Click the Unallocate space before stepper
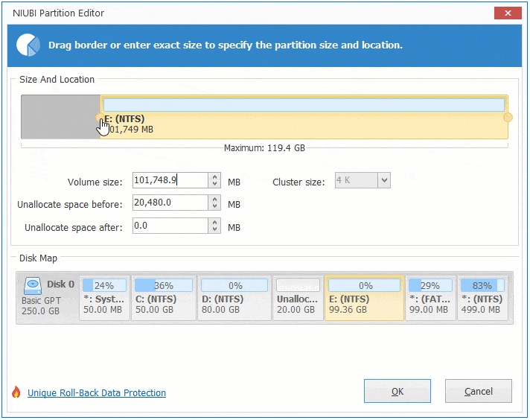The image size is (530, 420). (215, 203)
